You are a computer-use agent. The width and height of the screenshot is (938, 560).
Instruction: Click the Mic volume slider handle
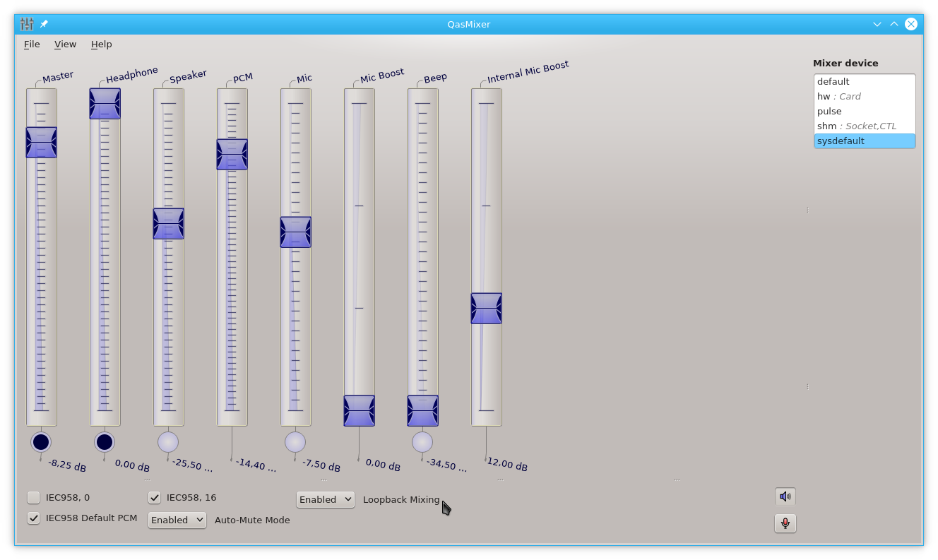295,232
